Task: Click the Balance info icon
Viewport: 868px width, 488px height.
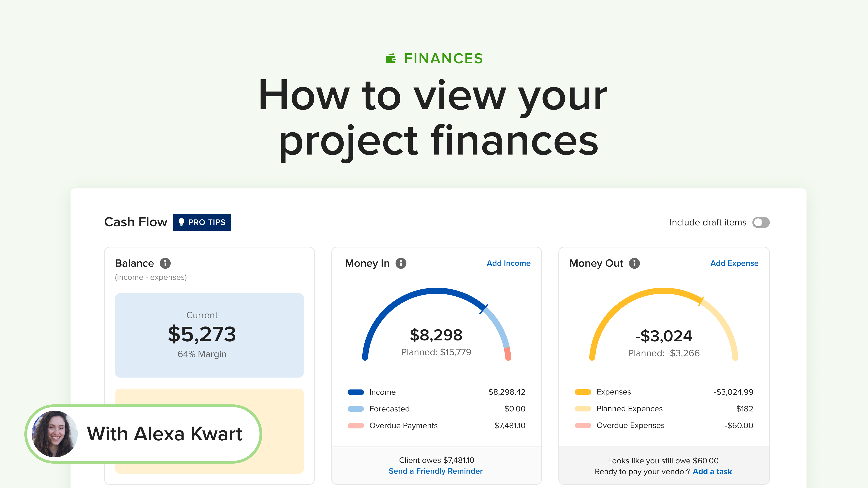Action: pyautogui.click(x=165, y=263)
